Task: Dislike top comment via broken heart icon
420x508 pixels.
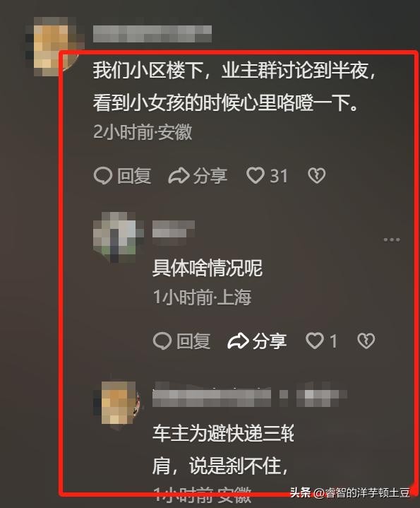Action: [x=316, y=176]
